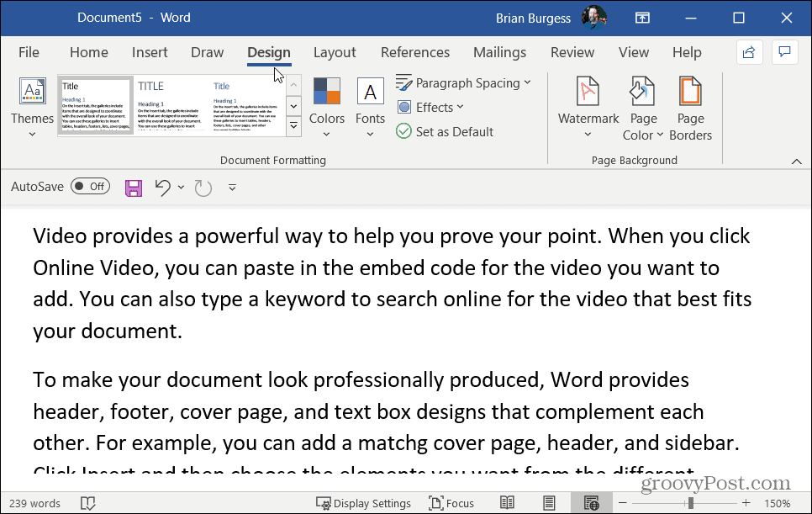This screenshot has height=514, width=812.
Task: Click the Redo circular arrow
Action: pyautogui.click(x=203, y=188)
